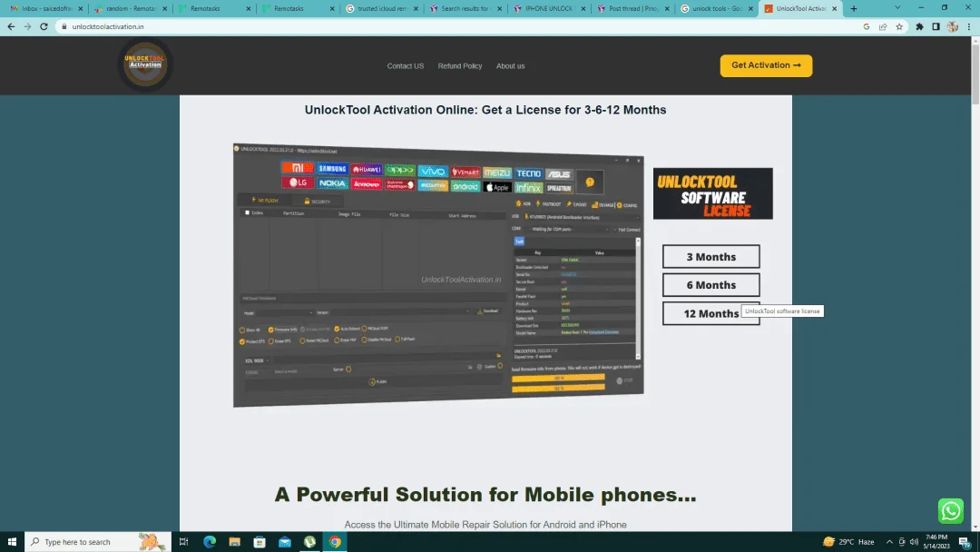Open the Chrome three-dot menu
Screen dimensions: 980x552
click(969, 27)
